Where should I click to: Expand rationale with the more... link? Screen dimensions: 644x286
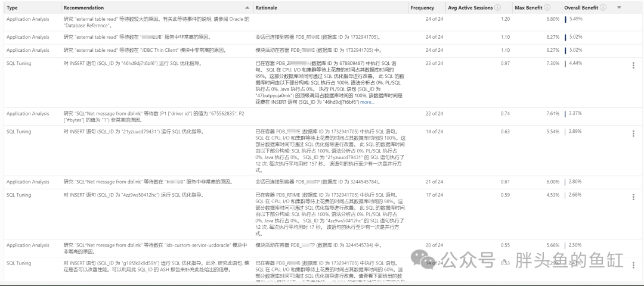tap(367, 102)
